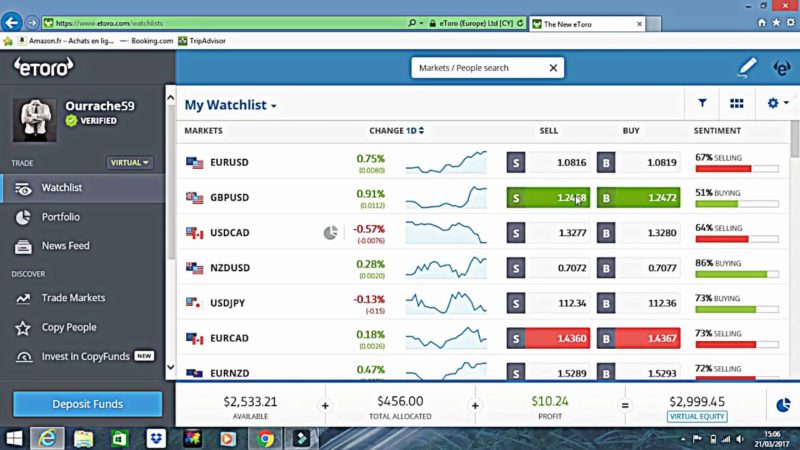Open the Virtual account mode dropdown
Screen dimensions: 800x450
coord(129,162)
